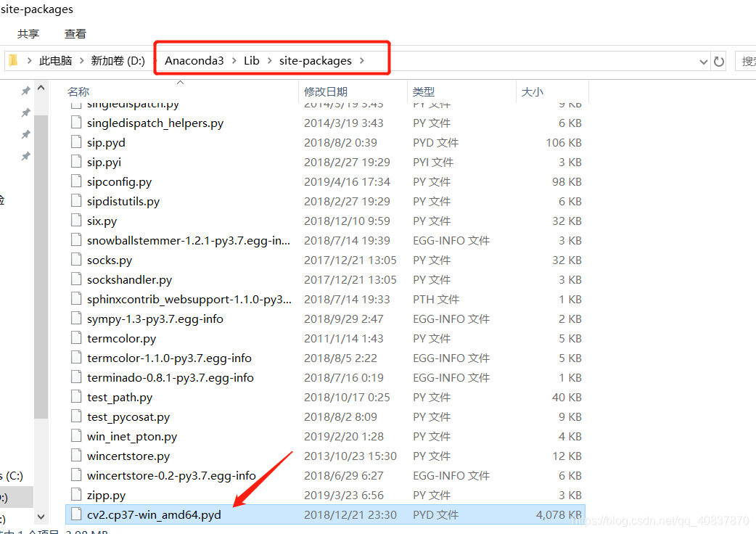Screen dimensions: 756x534
Task: Sort files by 名称 column
Action: [78, 91]
